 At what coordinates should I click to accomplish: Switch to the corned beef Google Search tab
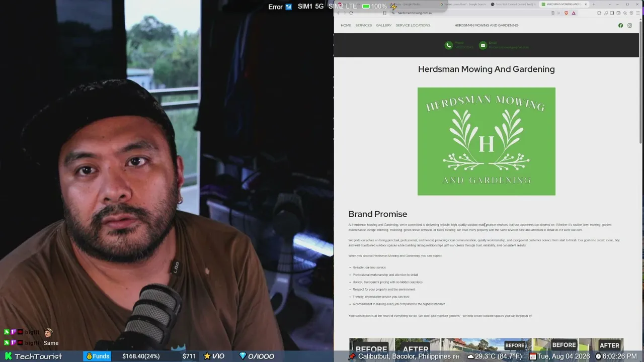click(463, 4)
